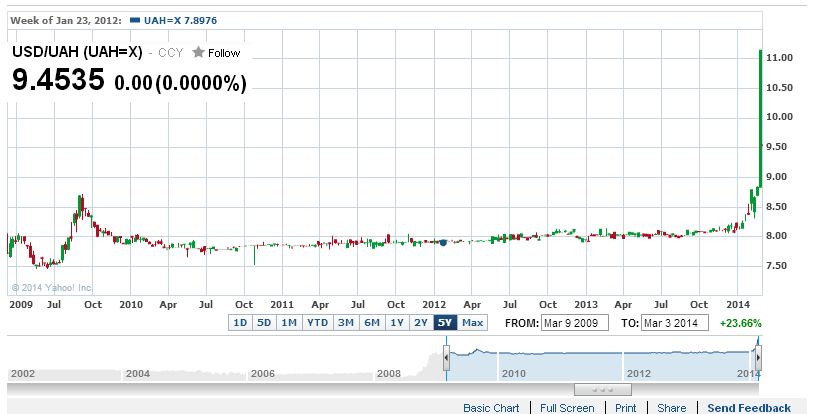This screenshot has height=414, width=816.
Task: Click the 7.50 y-axis label
Action: (777, 266)
